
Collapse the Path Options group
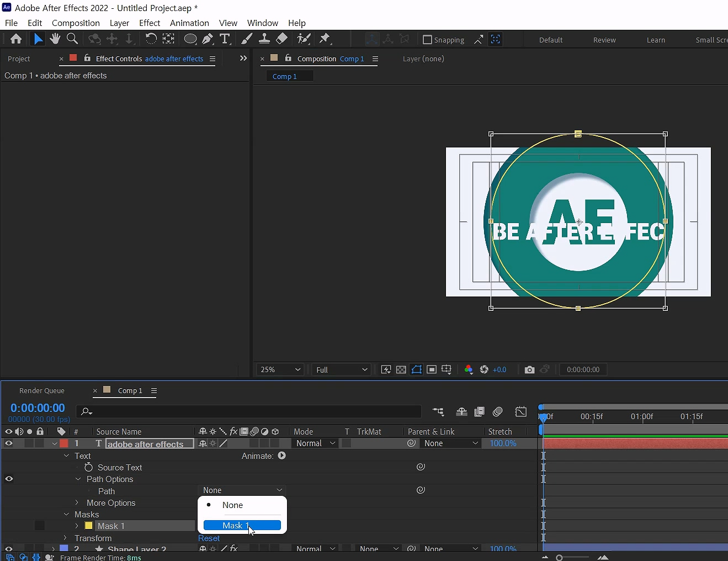coord(78,479)
